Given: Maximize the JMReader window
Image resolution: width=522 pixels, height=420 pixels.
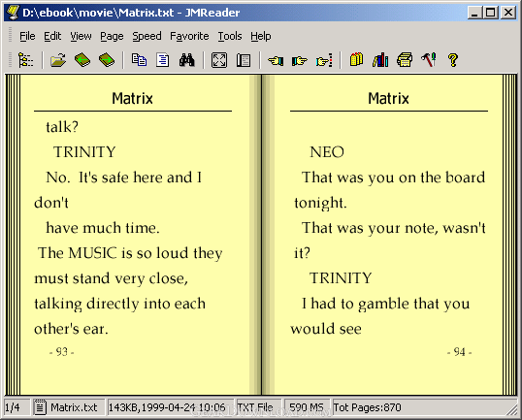Looking at the screenshot, I should point(490,13).
